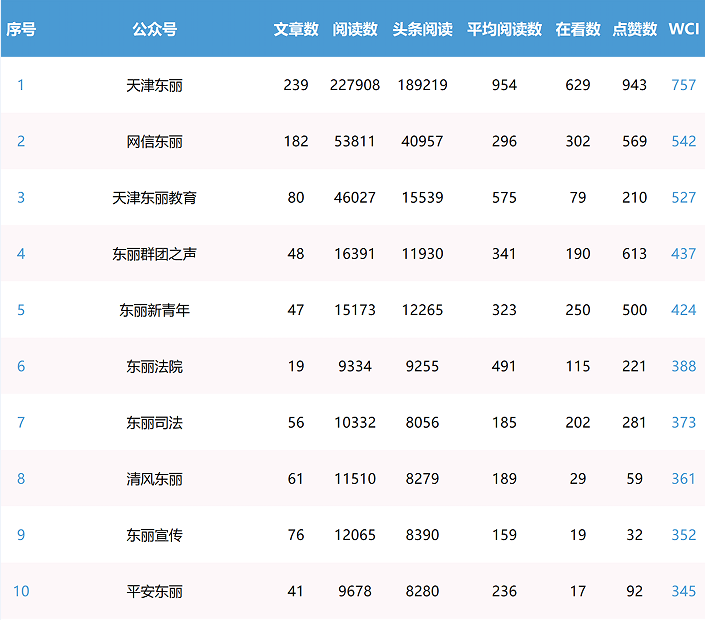This screenshot has height=620, width=705.
Task: Click the 点赞数 column header
Action: (634, 29)
